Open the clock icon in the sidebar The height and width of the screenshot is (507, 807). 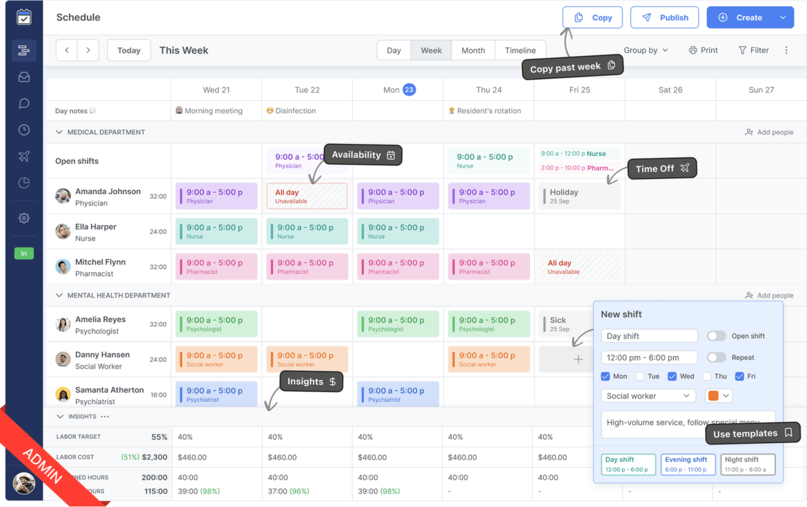[23, 130]
